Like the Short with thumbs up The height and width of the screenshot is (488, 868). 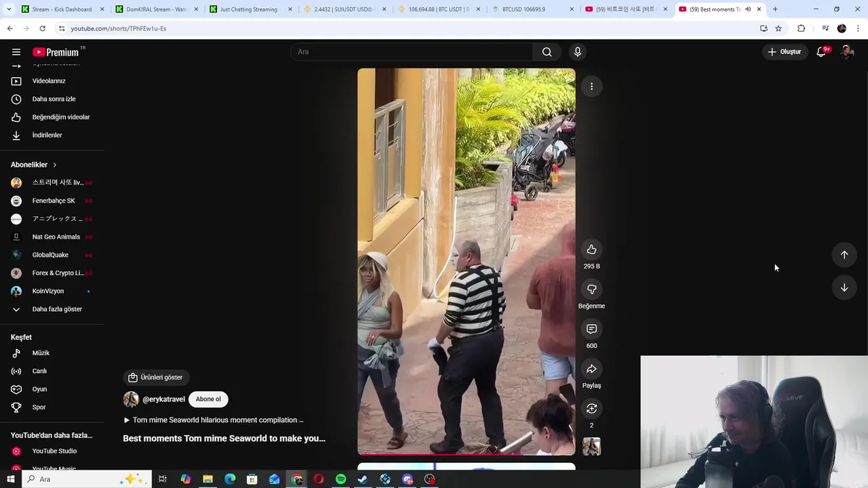tap(591, 249)
